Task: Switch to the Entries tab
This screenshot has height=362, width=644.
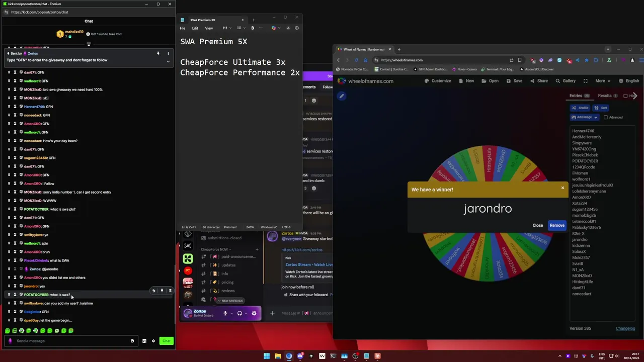Action: coord(579,96)
